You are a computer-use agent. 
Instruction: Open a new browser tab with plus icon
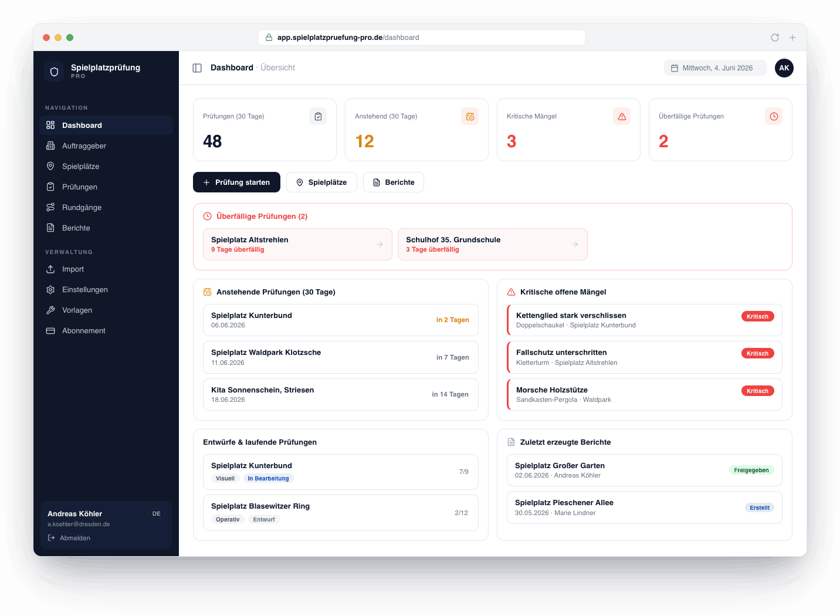coord(792,38)
